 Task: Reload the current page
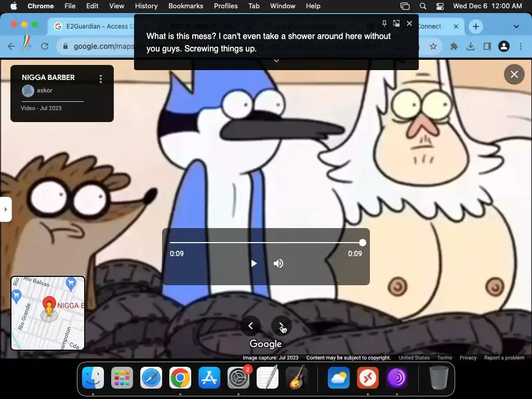pos(45,46)
